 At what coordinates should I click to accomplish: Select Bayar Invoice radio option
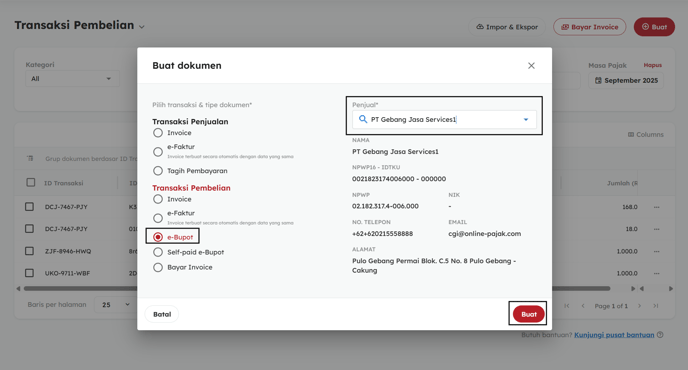click(158, 267)
